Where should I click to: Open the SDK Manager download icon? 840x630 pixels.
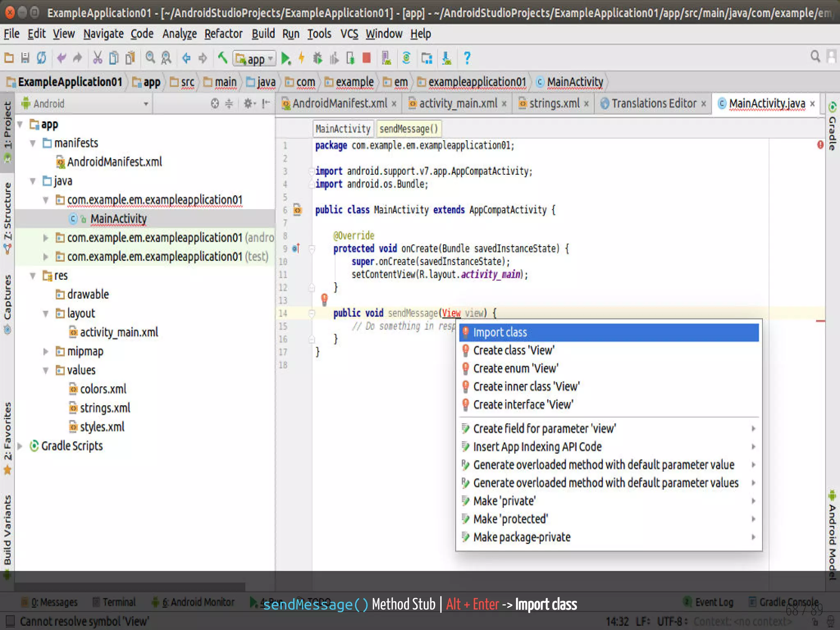[447, 58]
